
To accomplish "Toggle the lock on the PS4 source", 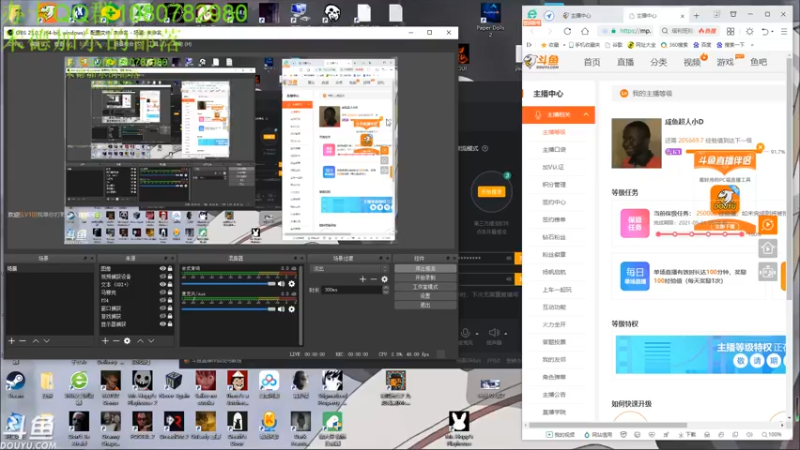I will pos(170,301).
